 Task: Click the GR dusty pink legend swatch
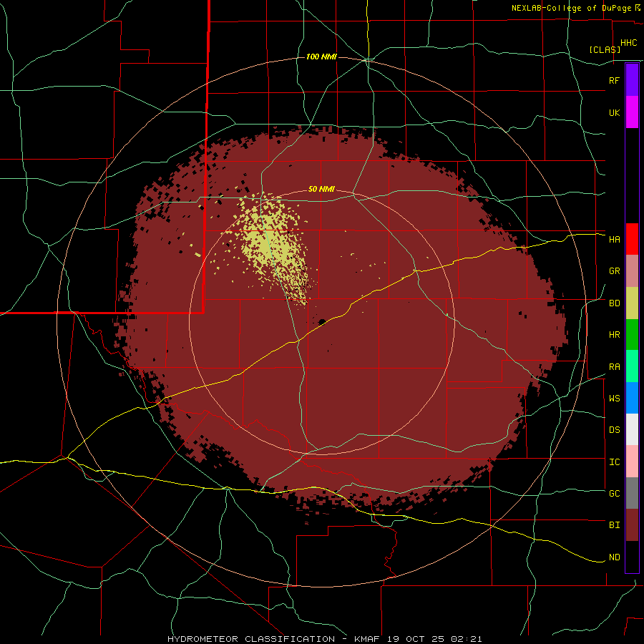click(632, 271)
